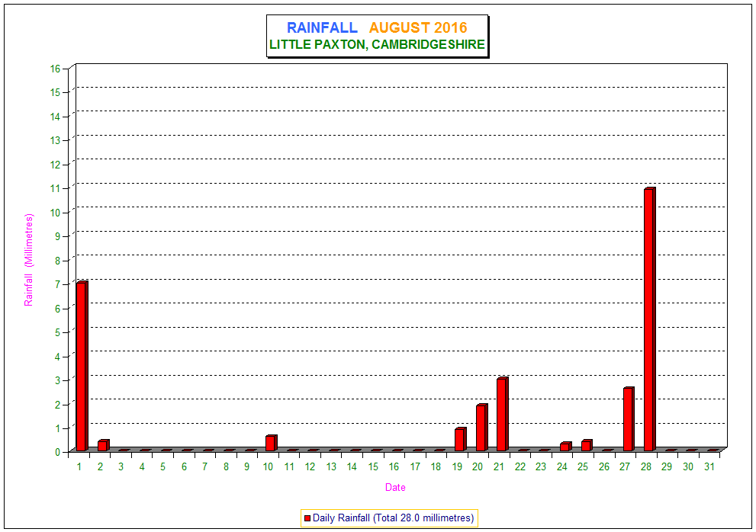Click the y-axis value 16

pyautogui.click(x=55, y=69)
